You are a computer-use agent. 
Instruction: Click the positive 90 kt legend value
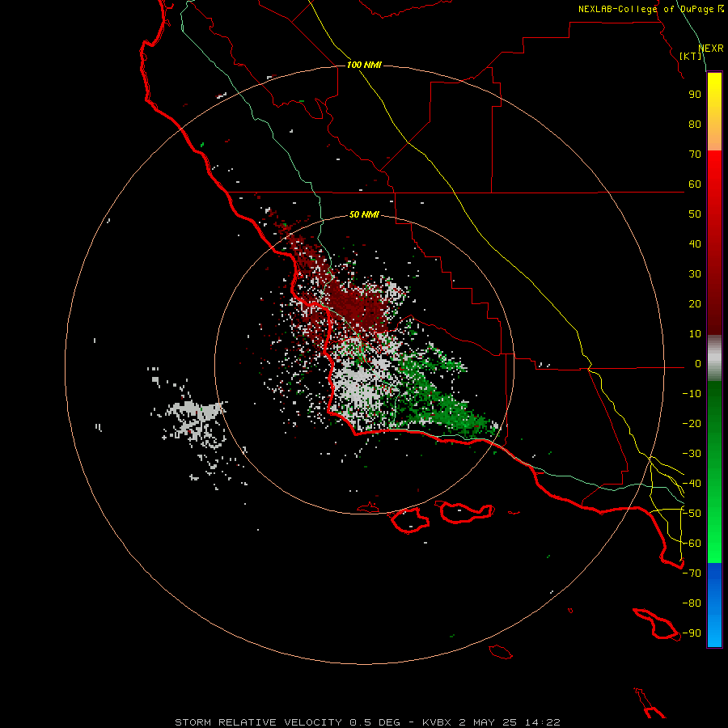[x=695, y=95]
